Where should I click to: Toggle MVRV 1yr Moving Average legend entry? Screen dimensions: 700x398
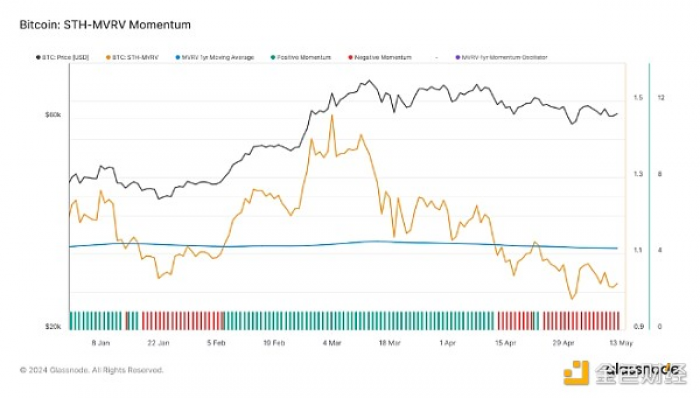[215, 58]
